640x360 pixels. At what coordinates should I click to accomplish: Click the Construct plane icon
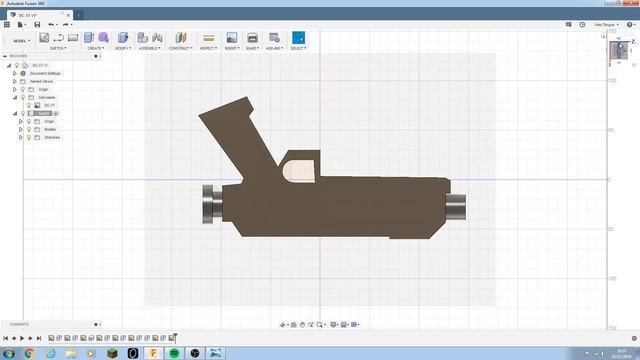point(181,38)
